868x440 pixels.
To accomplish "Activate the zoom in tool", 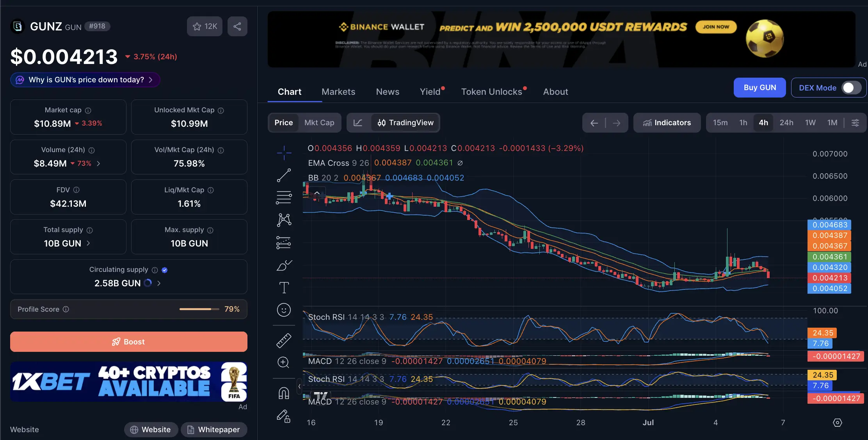I will click(x=284, y=362).
